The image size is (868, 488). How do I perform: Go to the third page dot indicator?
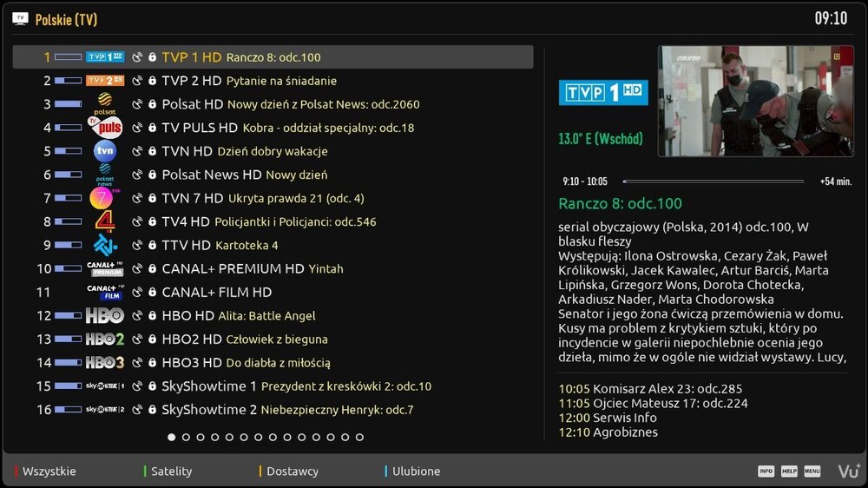[201, 437]
